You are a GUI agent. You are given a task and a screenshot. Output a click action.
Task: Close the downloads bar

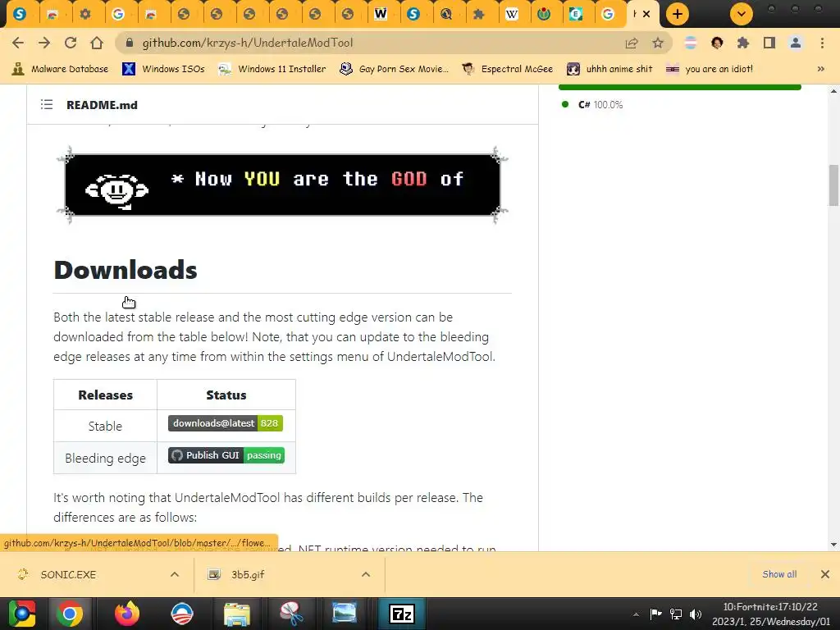pos(825,574)
